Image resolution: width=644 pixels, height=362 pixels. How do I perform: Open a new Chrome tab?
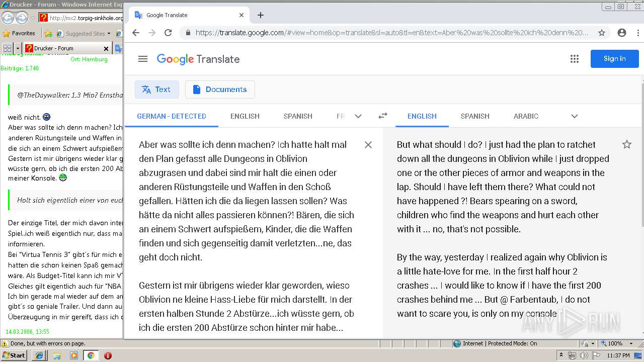coord(260,15)
